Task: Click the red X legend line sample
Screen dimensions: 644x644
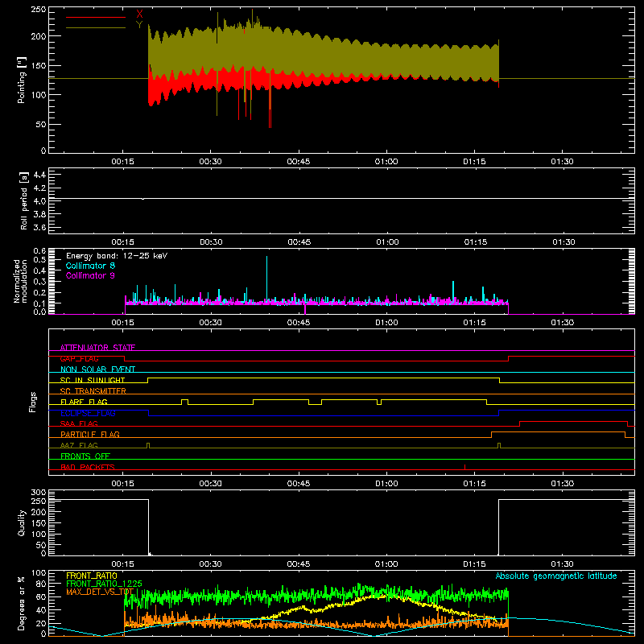Action: click(x=96, y=17)
